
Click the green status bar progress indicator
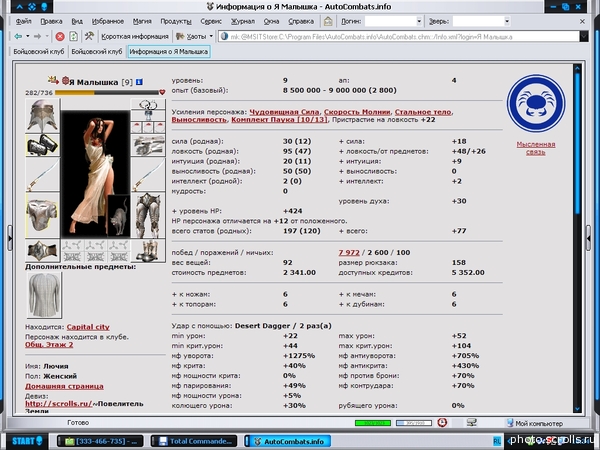tap(373, 423)
